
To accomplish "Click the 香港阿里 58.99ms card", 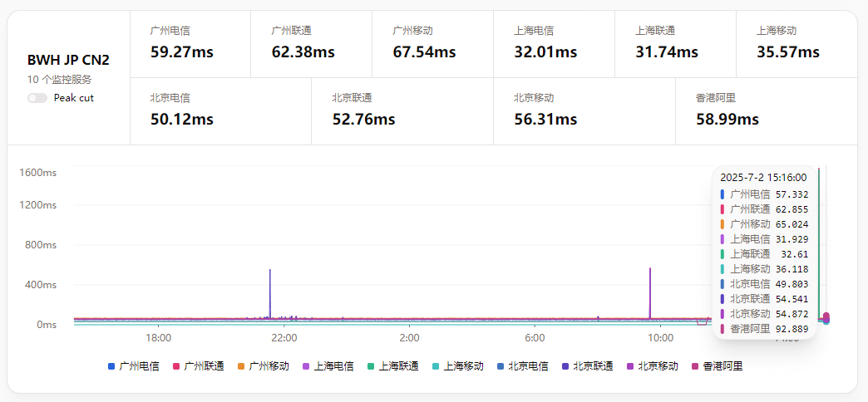I will click(765, 111).
